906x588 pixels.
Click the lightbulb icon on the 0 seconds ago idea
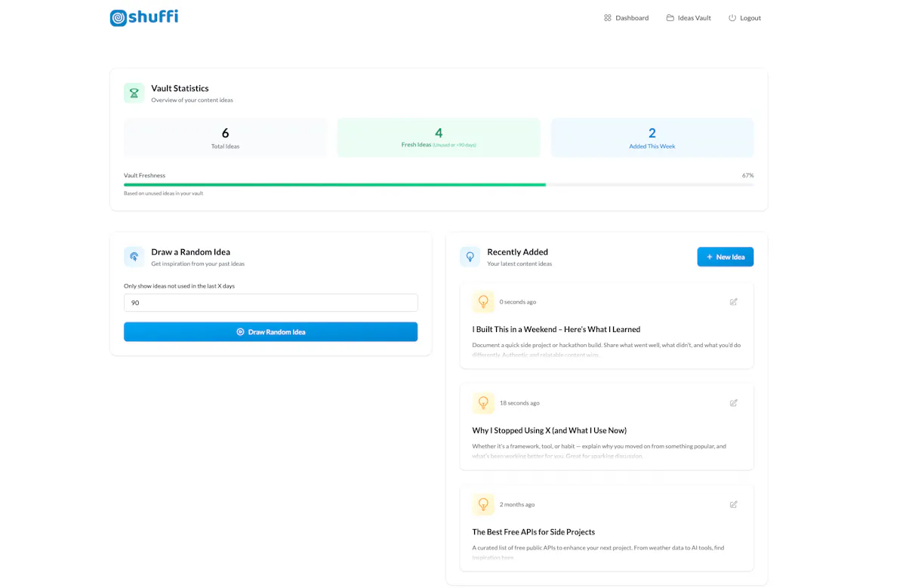tap(483, 302)
